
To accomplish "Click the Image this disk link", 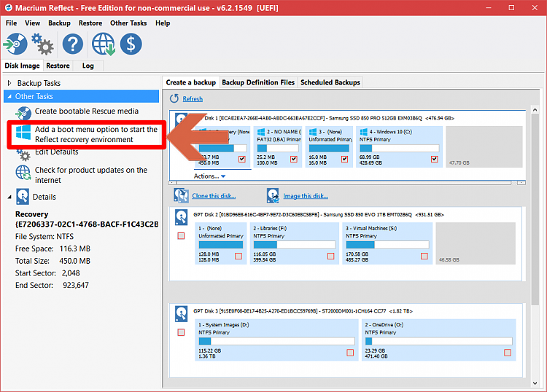I will click(306, 196).
